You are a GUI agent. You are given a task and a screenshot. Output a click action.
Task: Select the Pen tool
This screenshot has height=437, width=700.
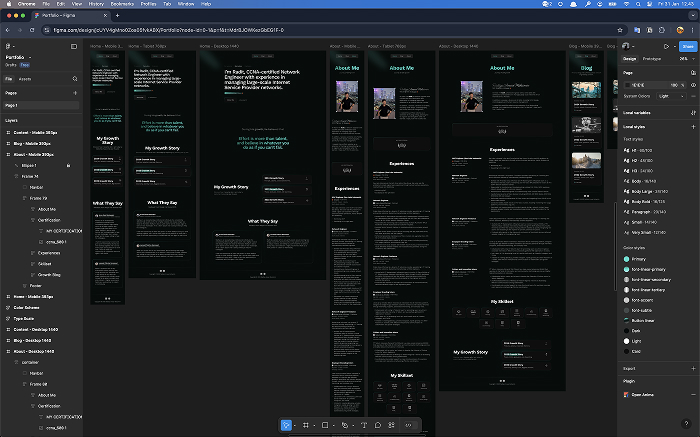(x=345, y=425)
